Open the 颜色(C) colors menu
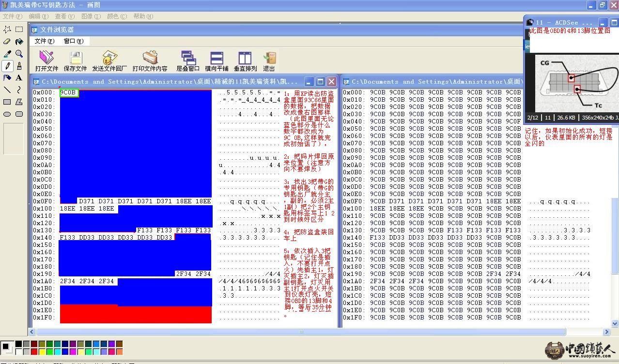Image resolution: width=619 pixels, height=364 pixels. click(117, 16)
